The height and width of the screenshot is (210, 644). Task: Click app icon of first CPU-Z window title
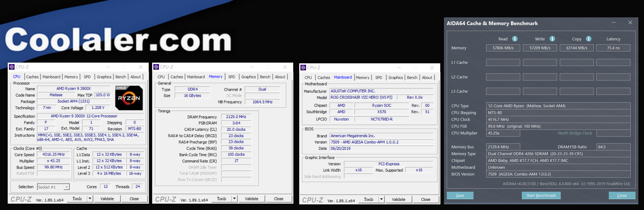[12, 67]
